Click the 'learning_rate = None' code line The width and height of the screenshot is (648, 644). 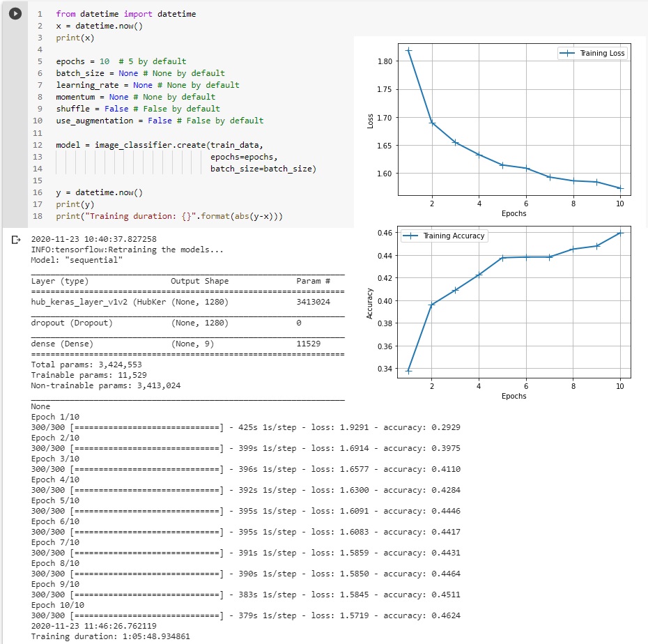point(148,85)
